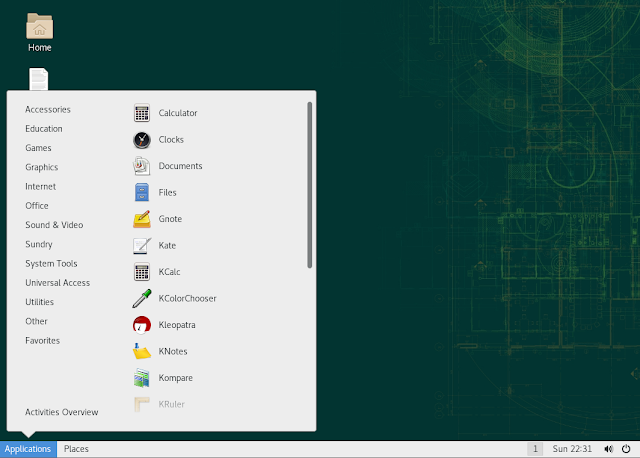
Task: Click the Files text label
Action: click(167, 193)
